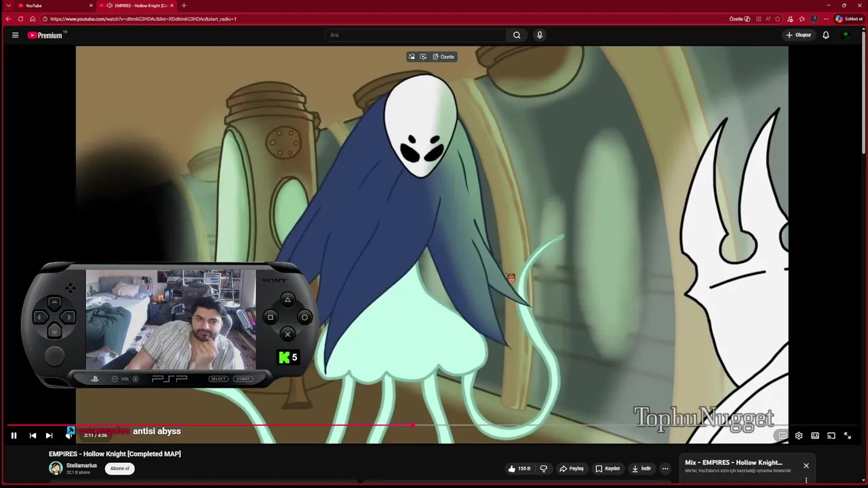Open YouTube notifications bell
Screen dimensions: 868x488
tap(826, 35)
